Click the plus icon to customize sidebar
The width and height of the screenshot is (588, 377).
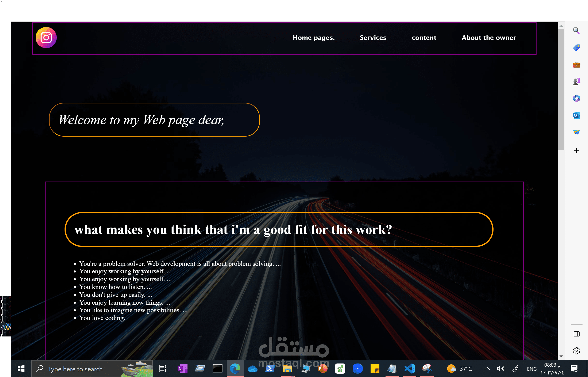point(576,151)
